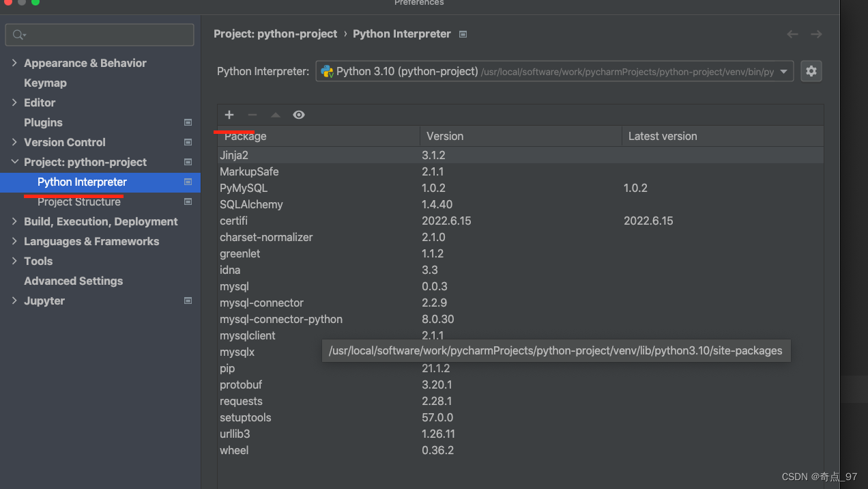Click project icon beside Project: python-project

tap(188, 162)
